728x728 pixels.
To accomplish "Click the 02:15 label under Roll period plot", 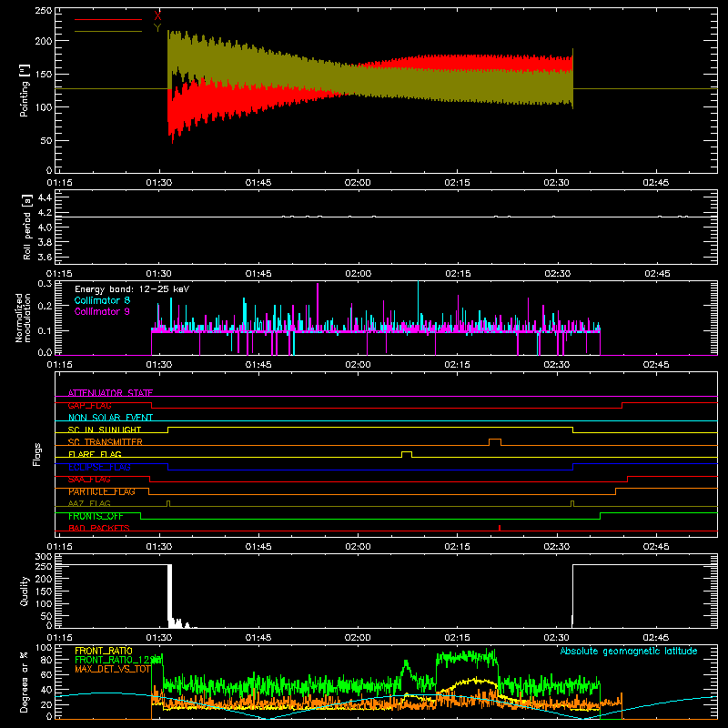I will (x=458, y=274).
